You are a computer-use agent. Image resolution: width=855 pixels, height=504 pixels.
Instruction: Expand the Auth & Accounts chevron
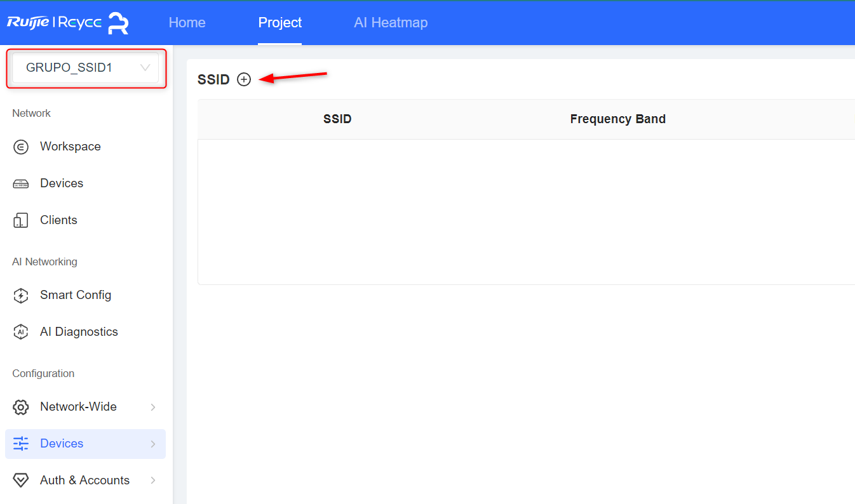point(153,481)
